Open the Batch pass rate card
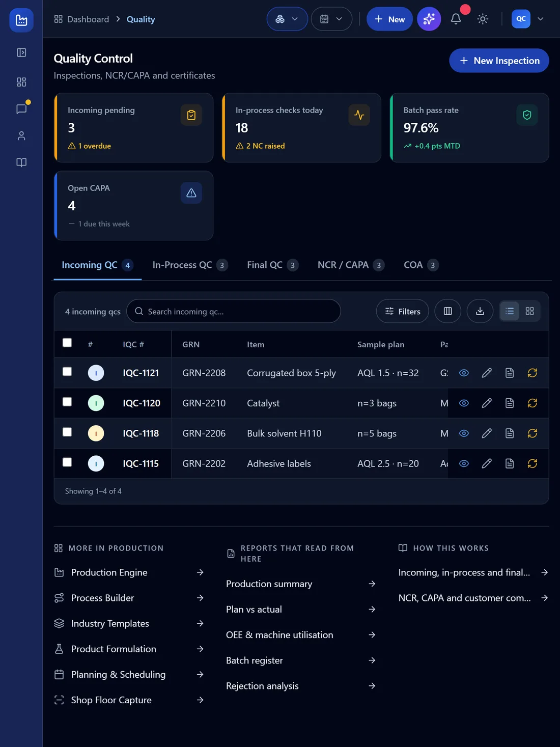 (x=469, y=128)
